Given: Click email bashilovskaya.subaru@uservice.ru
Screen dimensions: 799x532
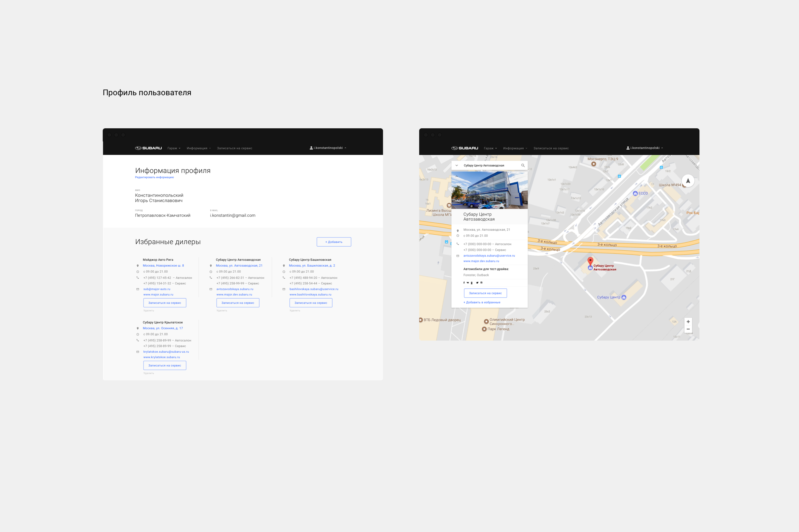Looking at the screenshot, I should pyautogui.click(x=314, y=289).
